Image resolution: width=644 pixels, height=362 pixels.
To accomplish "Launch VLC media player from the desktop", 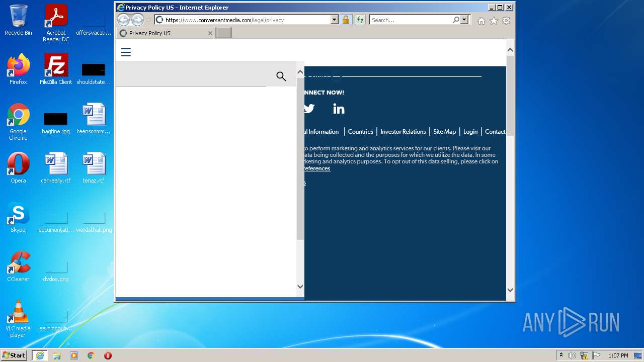I will pyautogui.click(x=18, y=319).
